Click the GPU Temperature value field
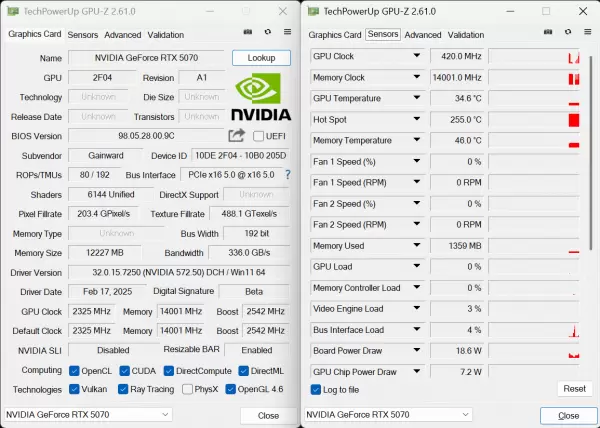600x428 pixels. (458, 98)
